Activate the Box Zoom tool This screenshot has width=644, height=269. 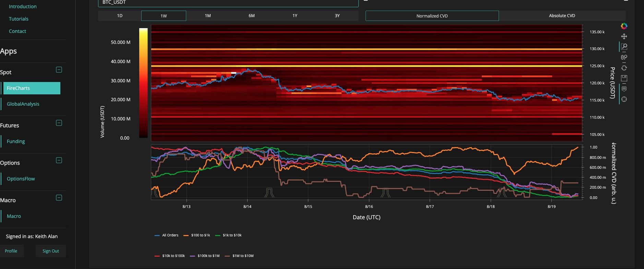pos(624,47)
